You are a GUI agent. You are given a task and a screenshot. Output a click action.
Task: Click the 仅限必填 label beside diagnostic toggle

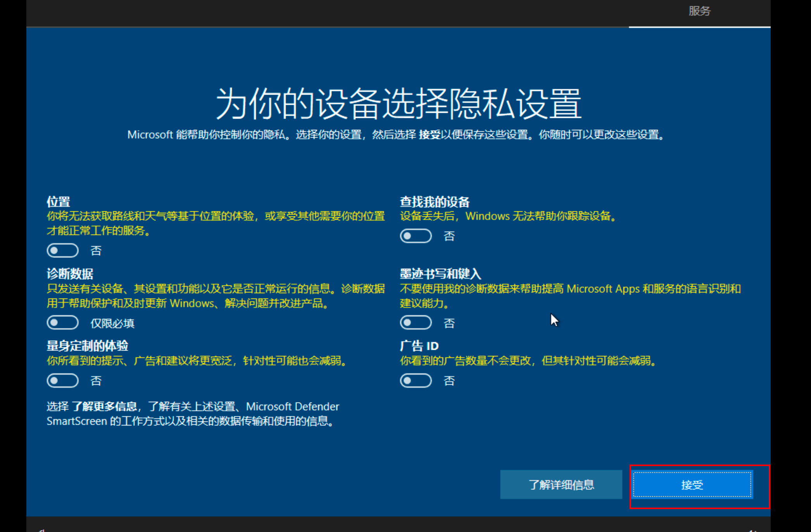click(x=112, y=323)
